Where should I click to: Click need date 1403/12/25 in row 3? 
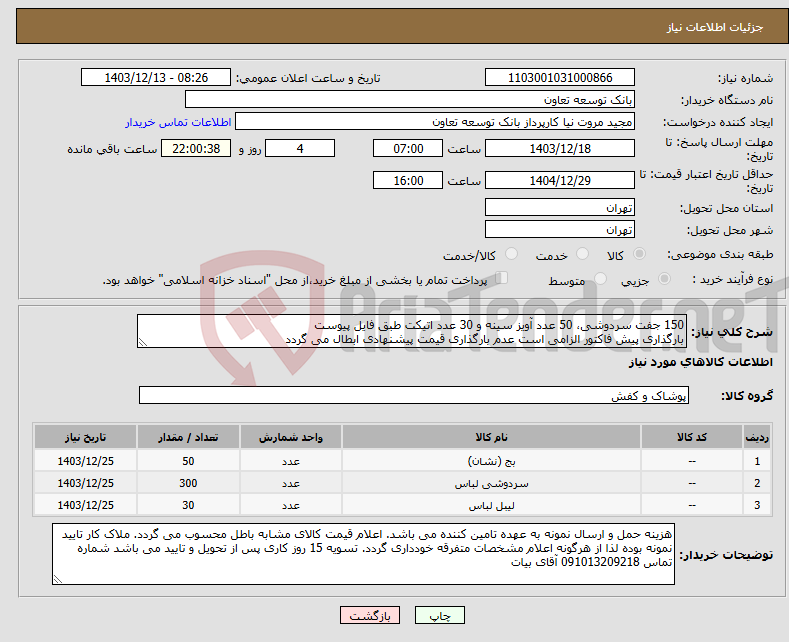tap(86, 505)
